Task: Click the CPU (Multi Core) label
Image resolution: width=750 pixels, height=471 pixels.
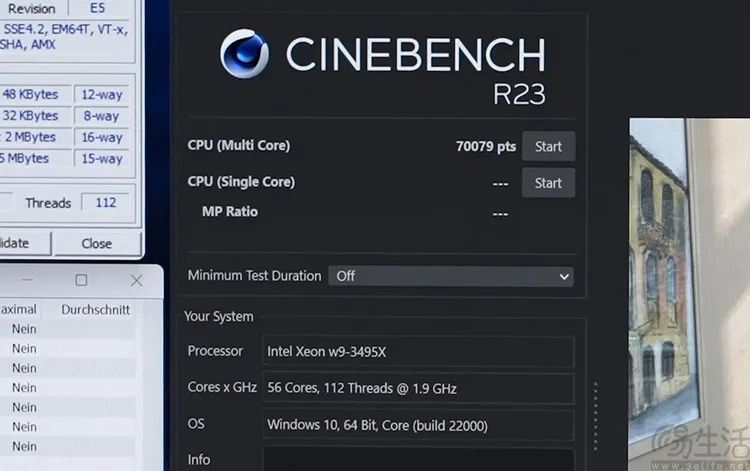Action: [239, 145]
